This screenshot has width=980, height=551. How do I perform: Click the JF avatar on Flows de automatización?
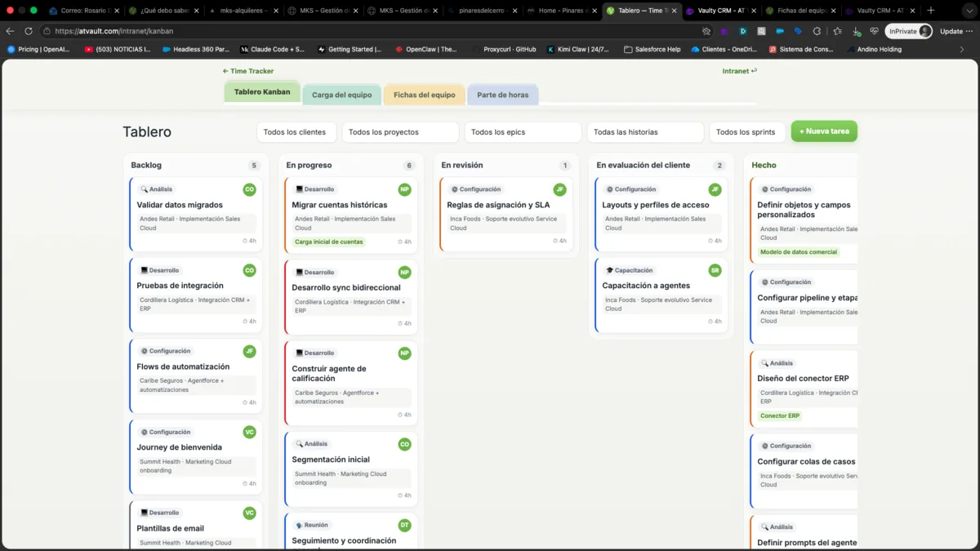(250, 351)
